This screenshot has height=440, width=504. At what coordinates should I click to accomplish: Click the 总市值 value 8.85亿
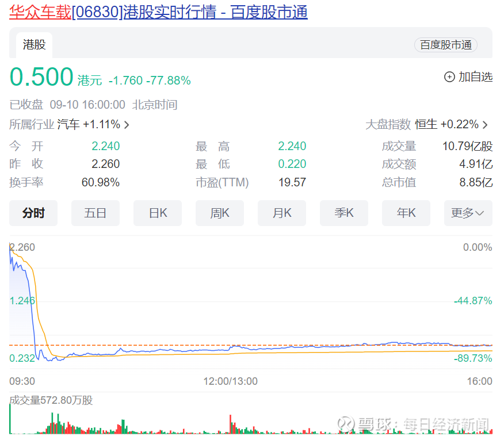point(476,182)
